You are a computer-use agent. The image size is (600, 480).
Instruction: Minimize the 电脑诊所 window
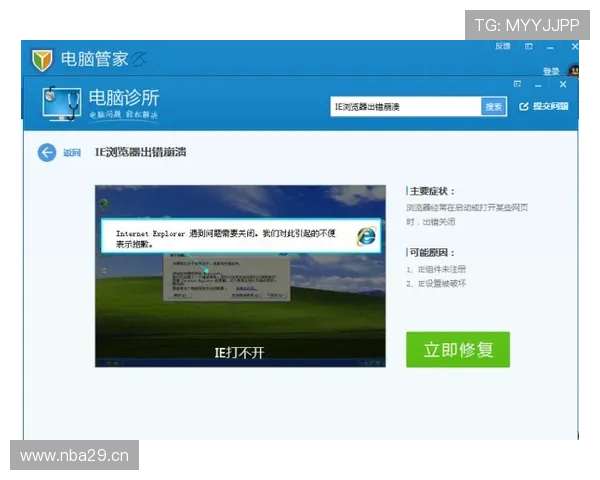pyautogui.click(x=538, y=85)
